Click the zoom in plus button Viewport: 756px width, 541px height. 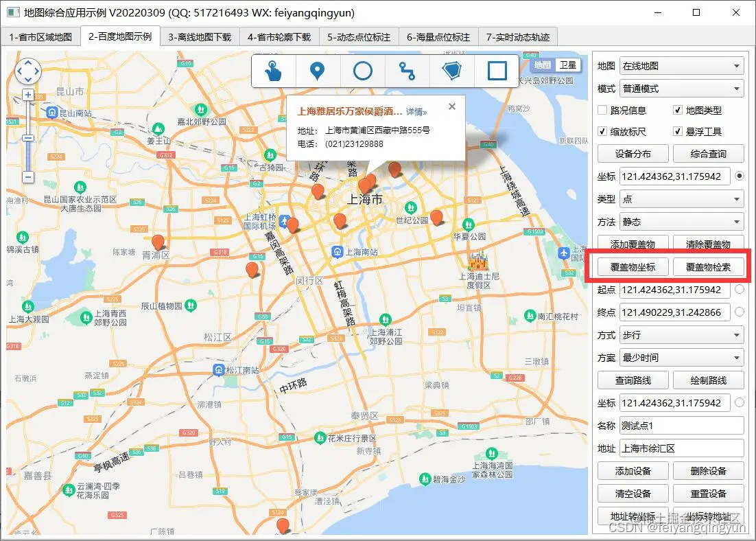28,95
